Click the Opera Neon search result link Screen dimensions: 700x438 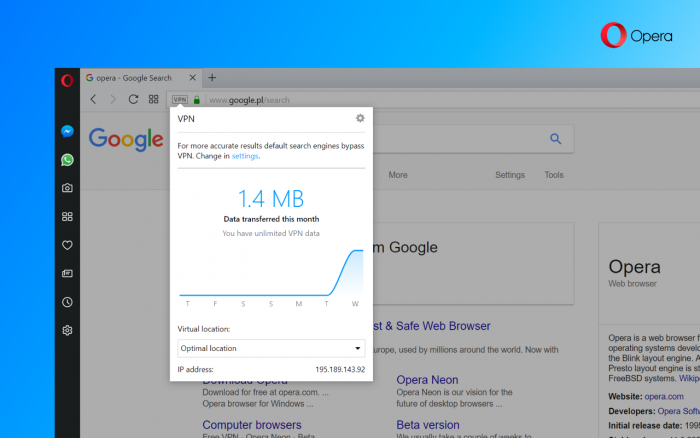click(x=427, y=380)
